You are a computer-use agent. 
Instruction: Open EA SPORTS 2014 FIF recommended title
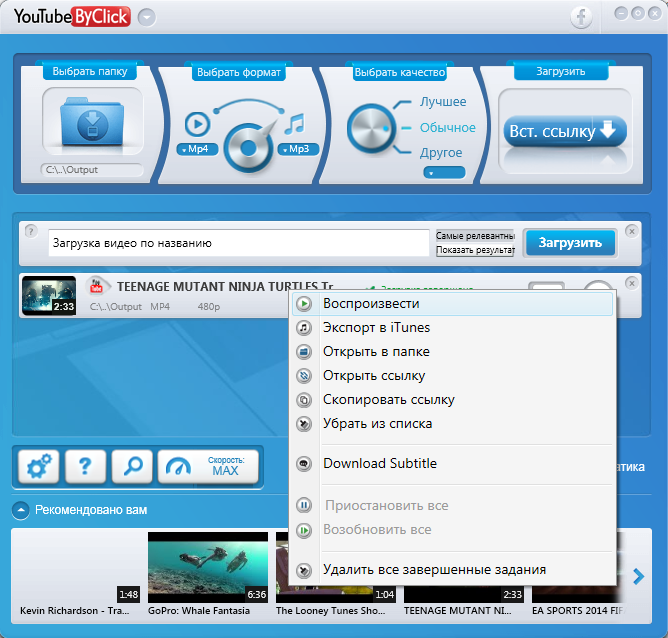click(577, 611)
